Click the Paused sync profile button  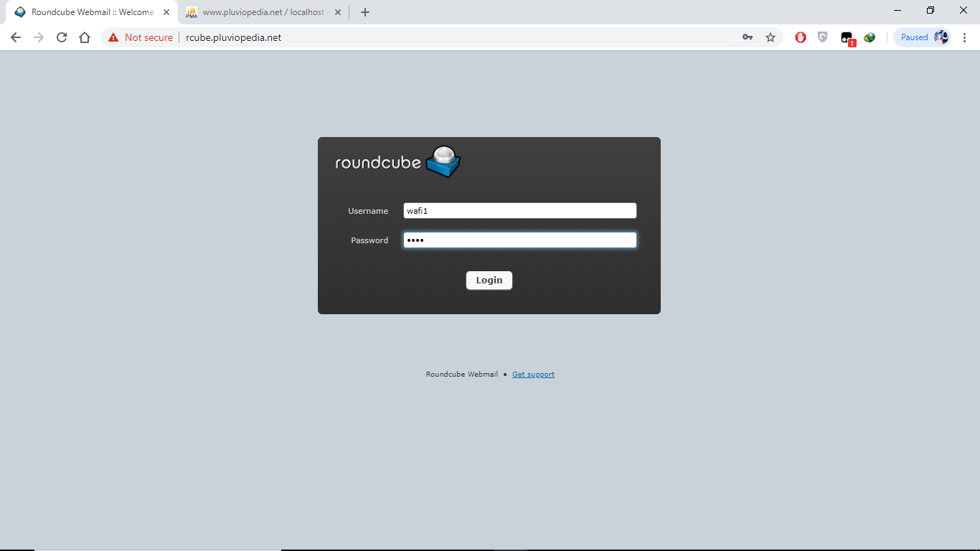pyautogui.click(x=922, y=37)
